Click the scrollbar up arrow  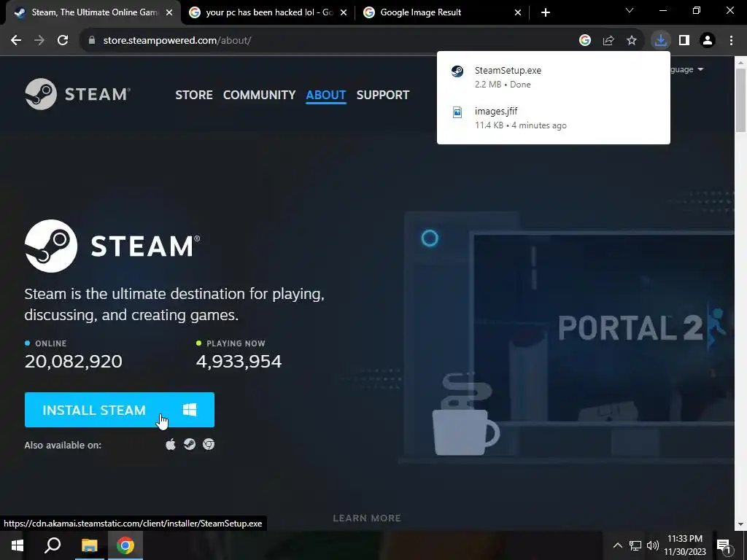pos(741,62)
